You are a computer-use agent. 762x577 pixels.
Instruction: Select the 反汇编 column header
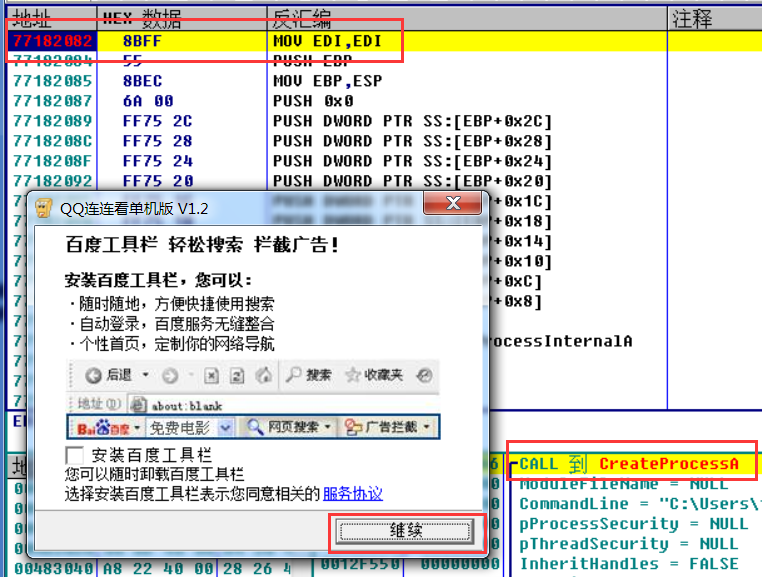pyautogui.click(x=467, y=19)
